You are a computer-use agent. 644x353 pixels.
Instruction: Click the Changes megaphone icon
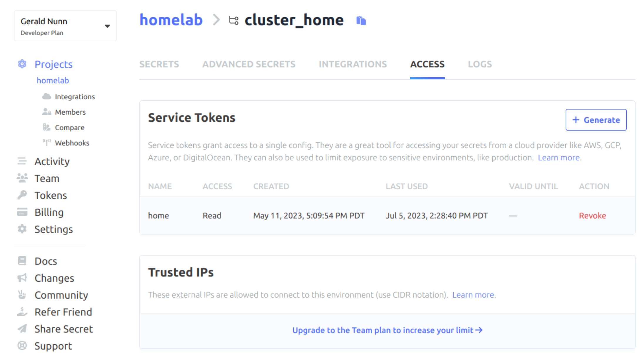[x=22, y=278]
